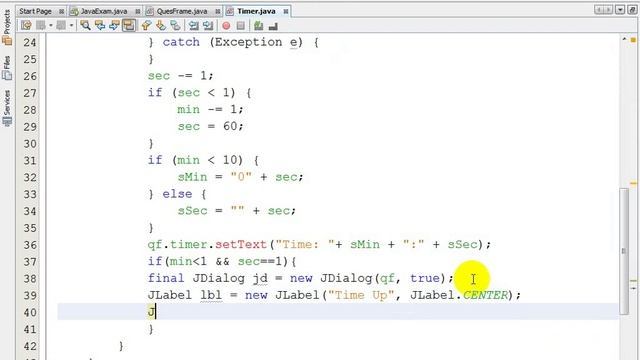This screenshot has height=360, width=640.
Task: Click the greyed Forward navigation icon
Action: (61, 26)
